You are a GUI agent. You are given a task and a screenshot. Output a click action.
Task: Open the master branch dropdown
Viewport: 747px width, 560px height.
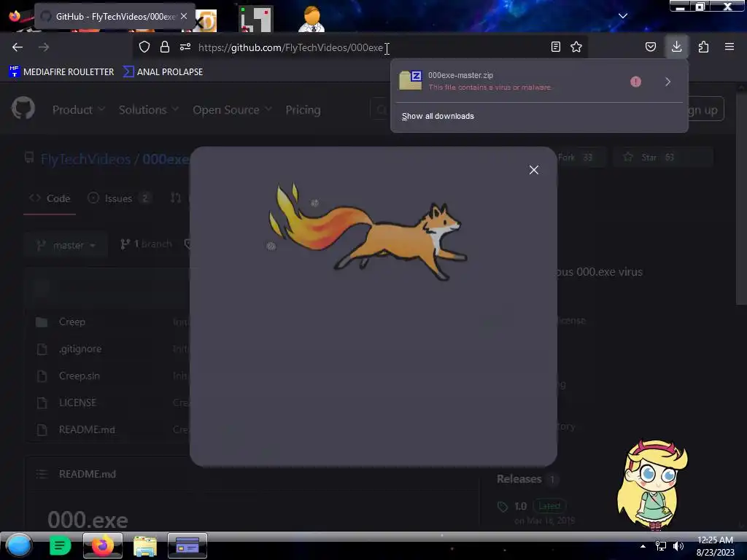click(x=66, y=245)
